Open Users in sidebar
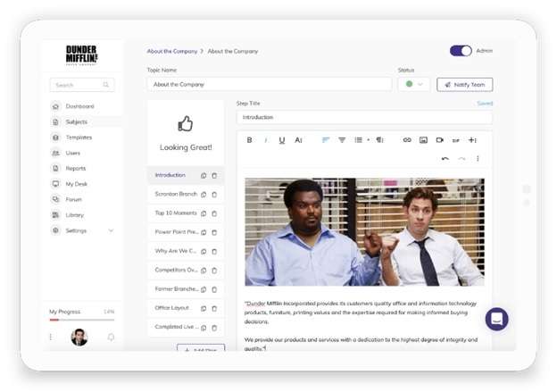 pyautogui.click(x=73, y=153)
